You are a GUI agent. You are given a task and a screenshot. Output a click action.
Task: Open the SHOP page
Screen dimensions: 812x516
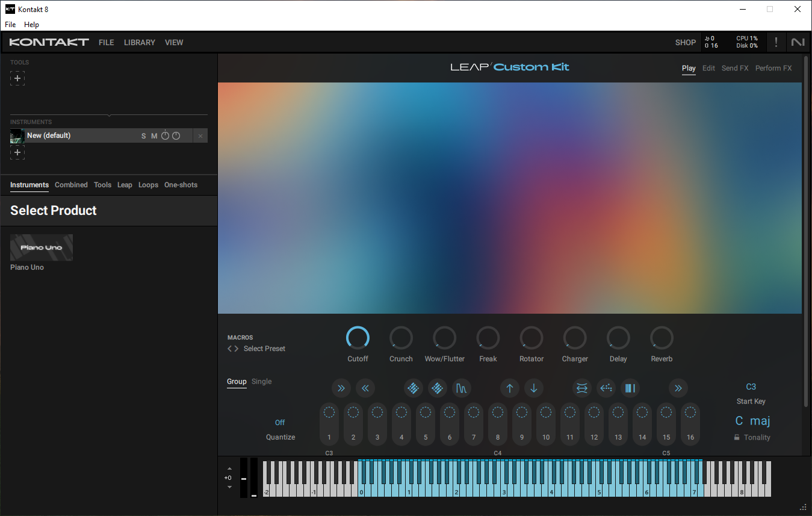pos(685,42)
